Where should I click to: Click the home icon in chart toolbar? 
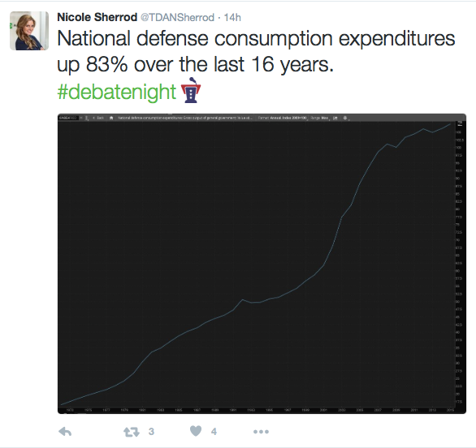pos(111,118)
